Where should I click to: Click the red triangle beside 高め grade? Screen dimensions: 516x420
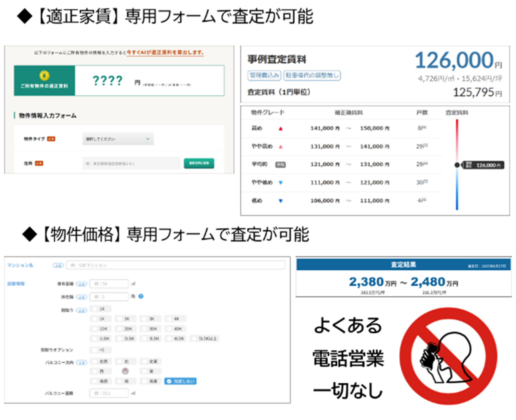click(x=281, y=129)
